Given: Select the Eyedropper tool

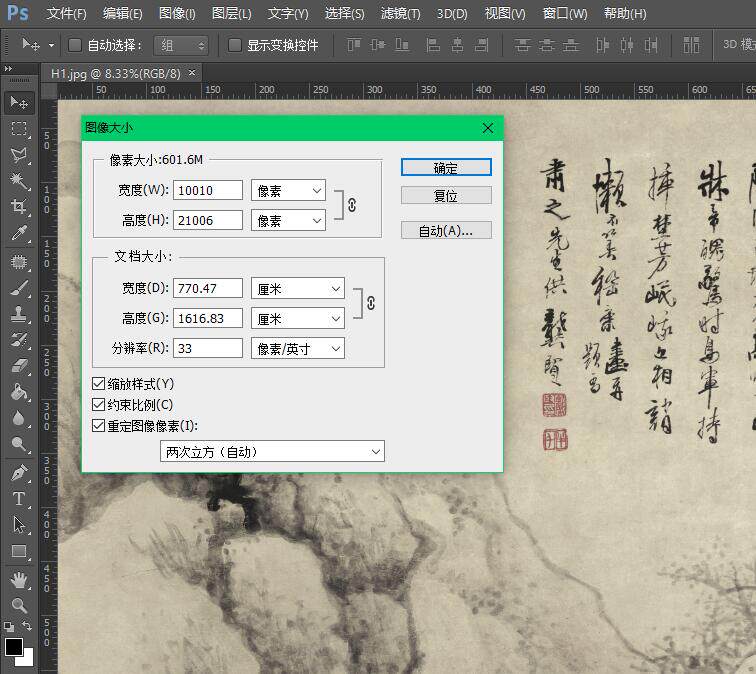Looking at the screenshot, I should tap(19, 233).
